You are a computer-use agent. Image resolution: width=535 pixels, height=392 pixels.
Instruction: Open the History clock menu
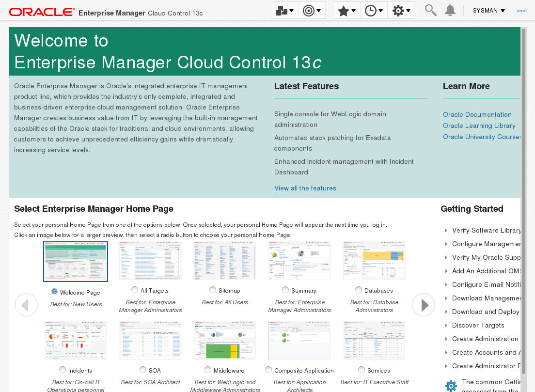[374, 11]
